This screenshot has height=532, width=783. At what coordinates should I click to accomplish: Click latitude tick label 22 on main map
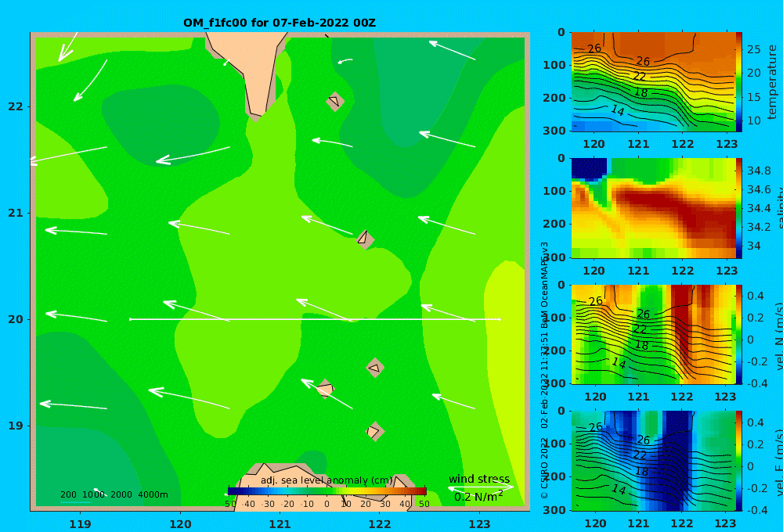tap(16, 106)
